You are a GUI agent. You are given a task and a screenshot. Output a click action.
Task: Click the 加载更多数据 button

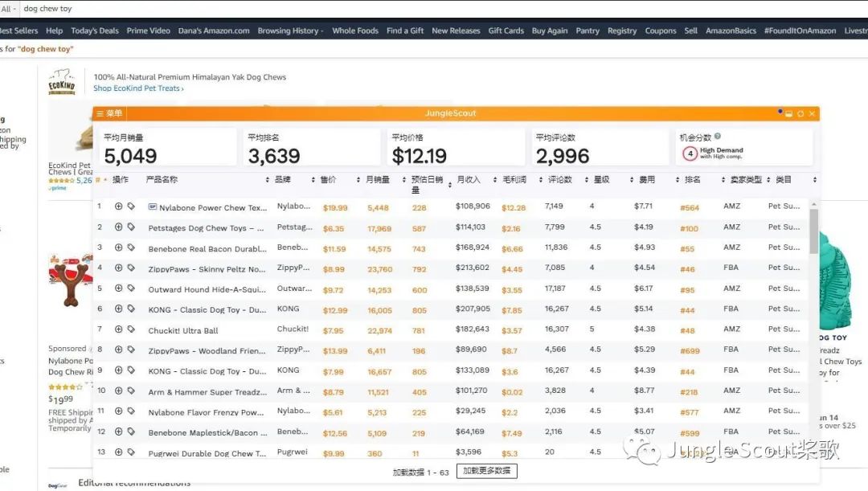click(485, 472)
